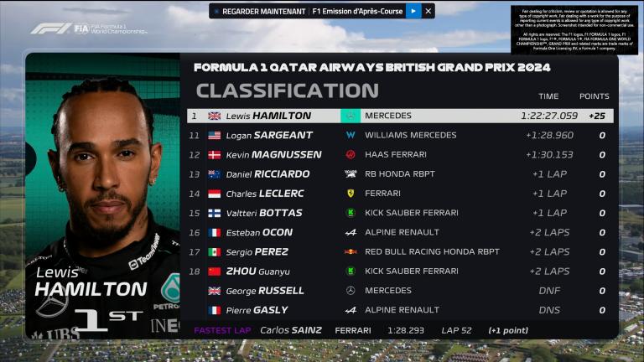Click the Kick Sauber logo beside Bottas
The height and width of the screenshot is (362, 644).
[351, 213]
